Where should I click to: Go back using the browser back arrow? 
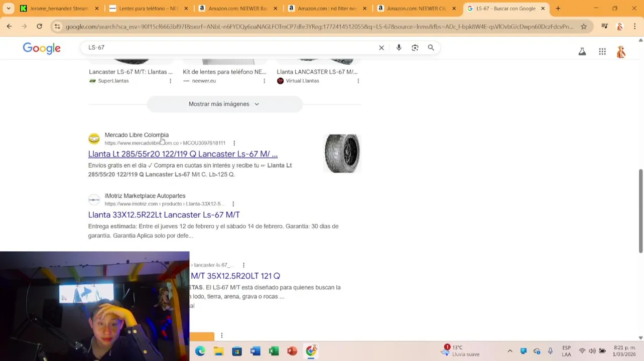9,27
